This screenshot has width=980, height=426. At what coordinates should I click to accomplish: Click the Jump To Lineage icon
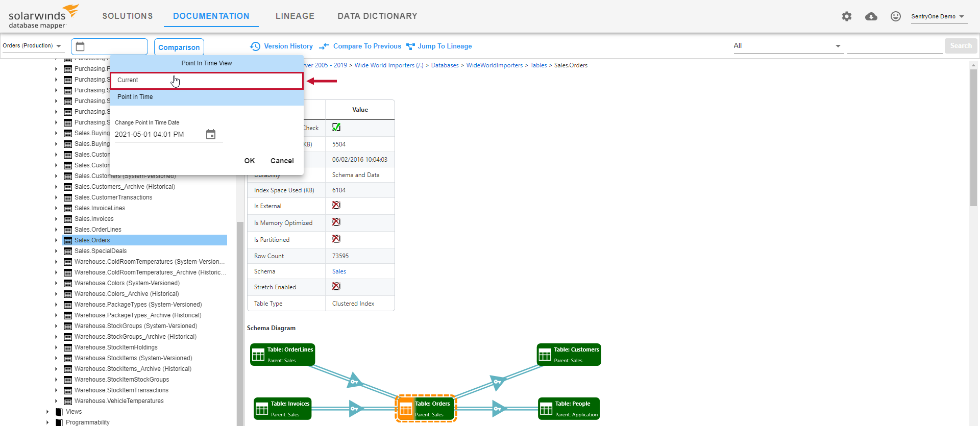[x=410, y=46]
